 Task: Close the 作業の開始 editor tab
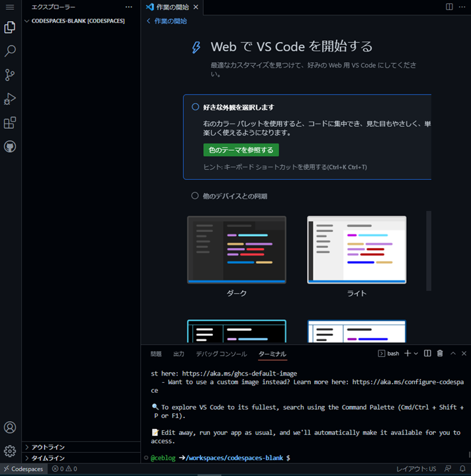(x=196, y=7)
